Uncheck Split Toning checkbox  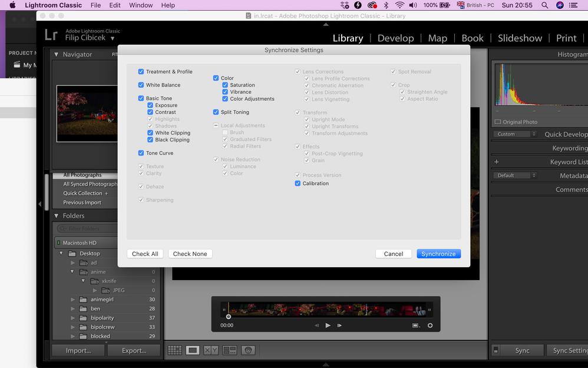(x=216, y=112)
